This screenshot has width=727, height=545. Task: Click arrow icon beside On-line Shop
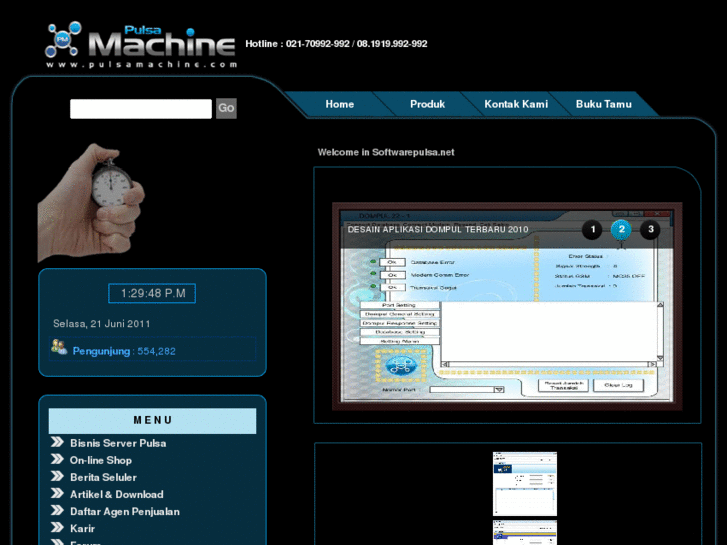pyautogui.click(x=57, y=459)
